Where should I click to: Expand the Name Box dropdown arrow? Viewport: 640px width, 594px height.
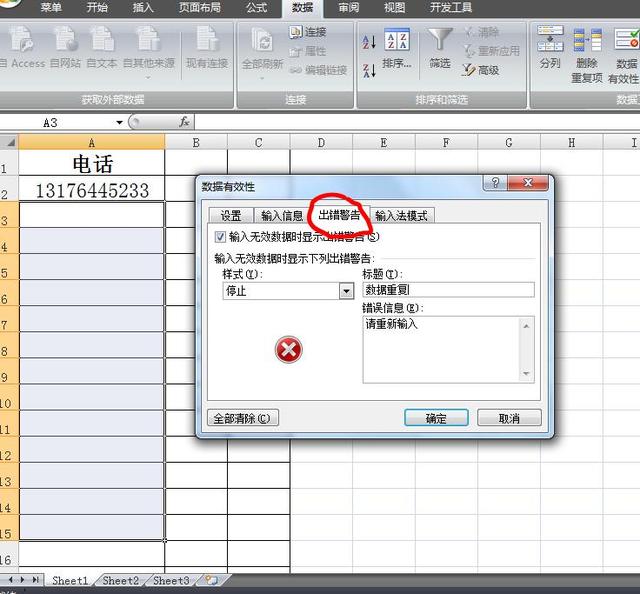pyautogui.click(x=119, y=122)
